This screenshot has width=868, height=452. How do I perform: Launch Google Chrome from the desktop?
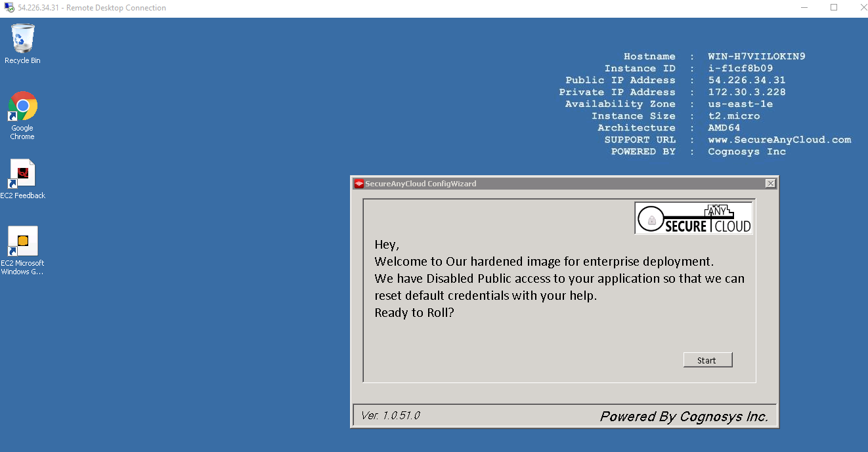pos(22,107)
